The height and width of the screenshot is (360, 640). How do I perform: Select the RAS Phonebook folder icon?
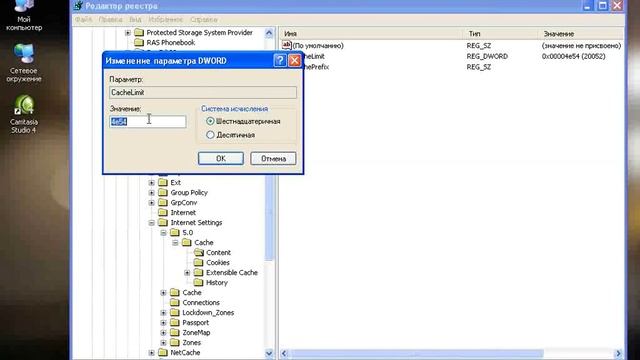139,42
